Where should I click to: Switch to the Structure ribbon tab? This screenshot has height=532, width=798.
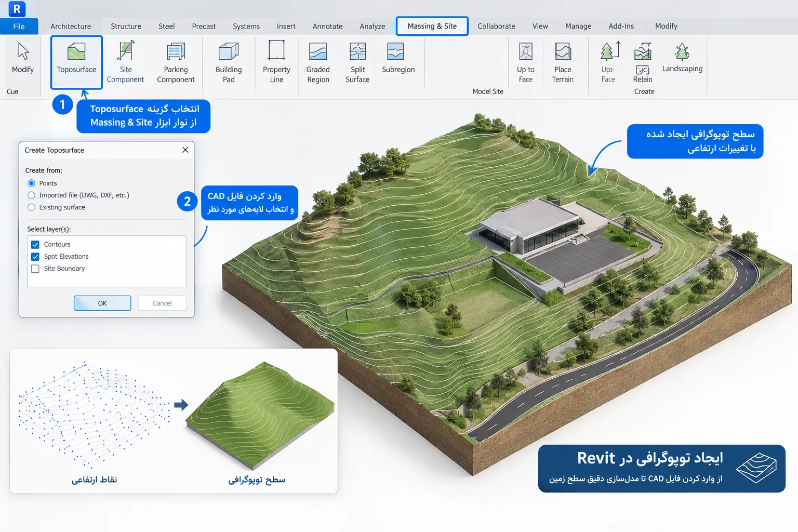pos(126,26)
